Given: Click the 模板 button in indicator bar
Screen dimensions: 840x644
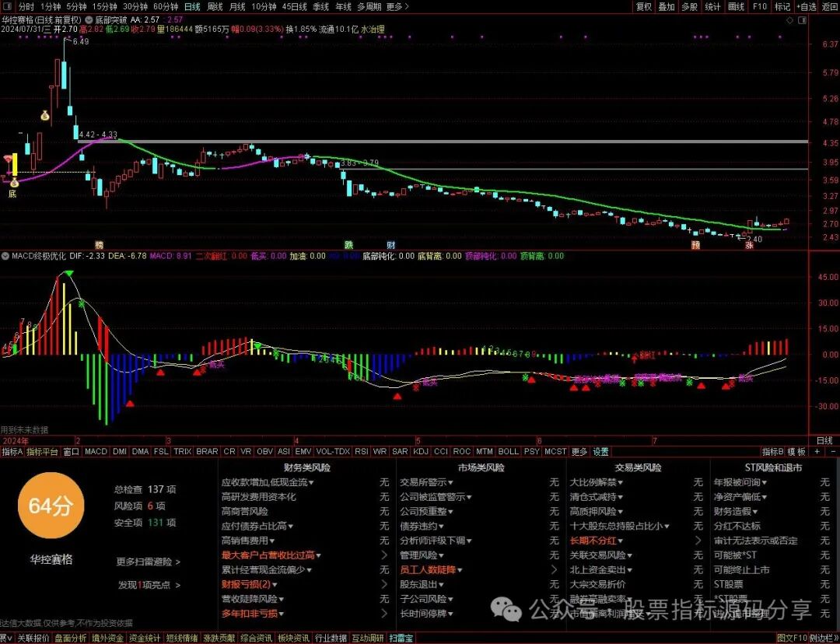Looking at the screenshot, I should (x=796, y=452).
